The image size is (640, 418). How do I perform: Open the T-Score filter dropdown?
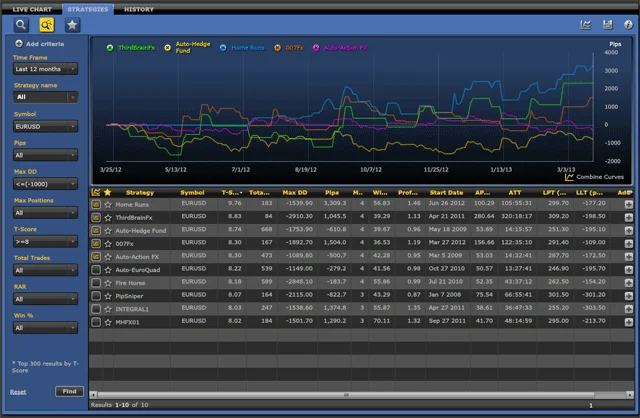[45, 242]
